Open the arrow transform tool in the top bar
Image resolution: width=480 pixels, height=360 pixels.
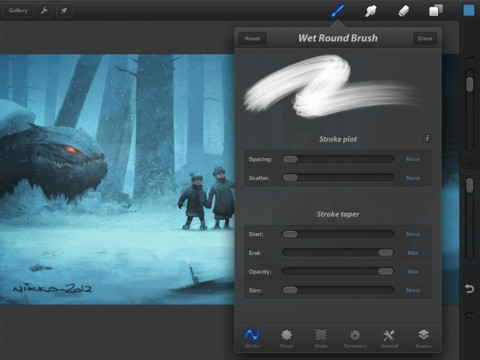(x=64, y=11)
